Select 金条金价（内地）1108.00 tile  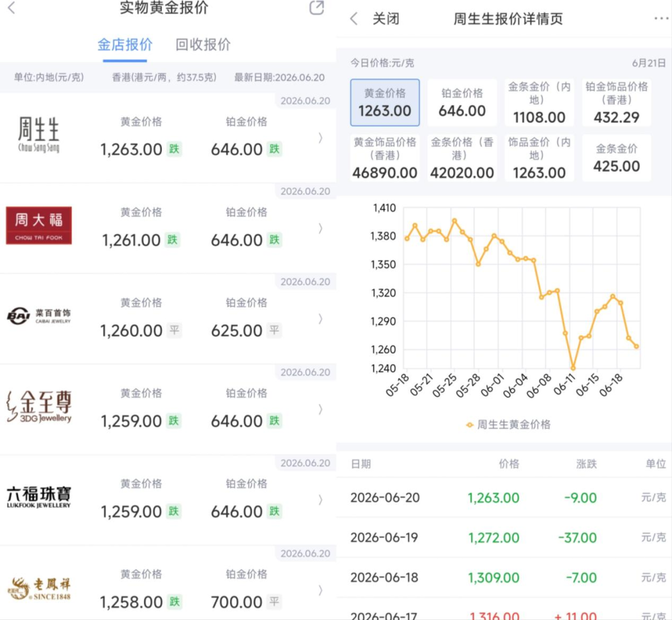pos(539,102)
